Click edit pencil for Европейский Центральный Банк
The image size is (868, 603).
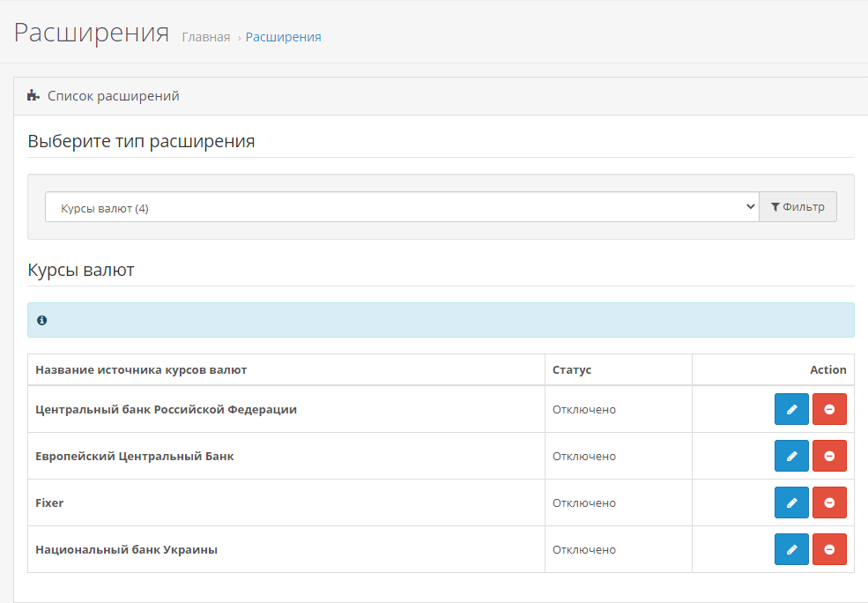click(x=791, y=456)
